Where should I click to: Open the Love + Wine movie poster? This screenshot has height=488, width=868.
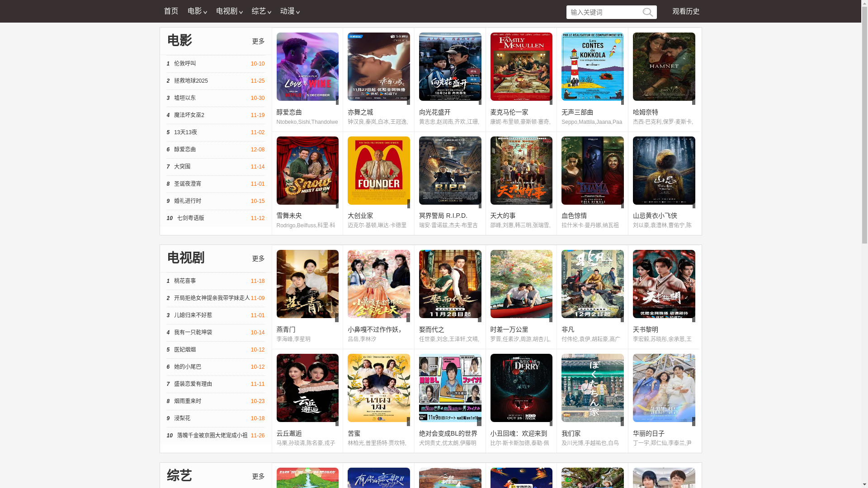click(307, 66)
